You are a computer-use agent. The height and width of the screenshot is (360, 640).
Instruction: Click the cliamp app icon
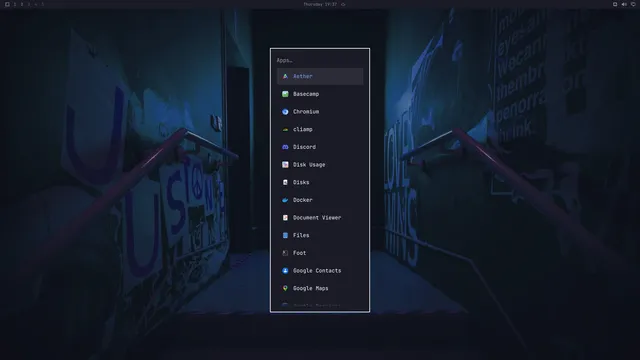285,129
